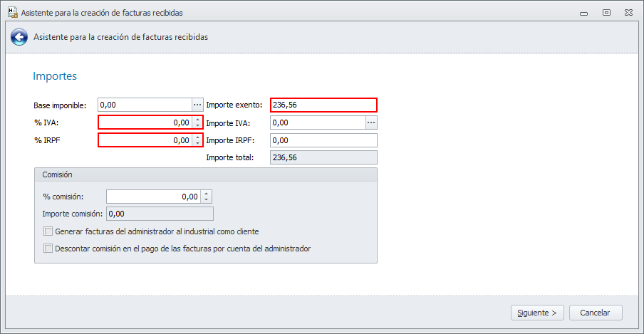The width and height of the screenshot is (644, 334).
Task: Toggle Descontar comisión en el pago checkbox
Action: pos(48,249)
